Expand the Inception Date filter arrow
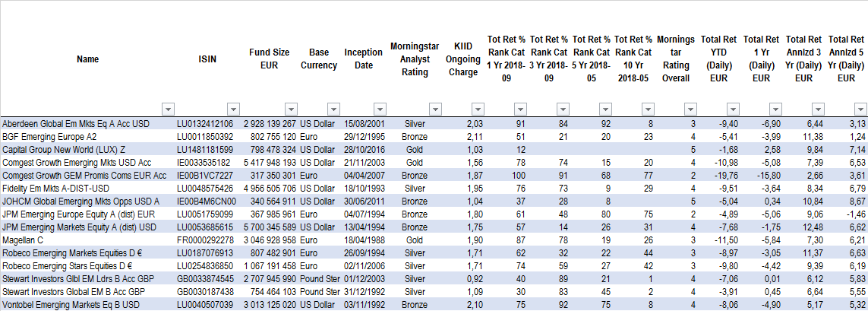 point(379,109)
